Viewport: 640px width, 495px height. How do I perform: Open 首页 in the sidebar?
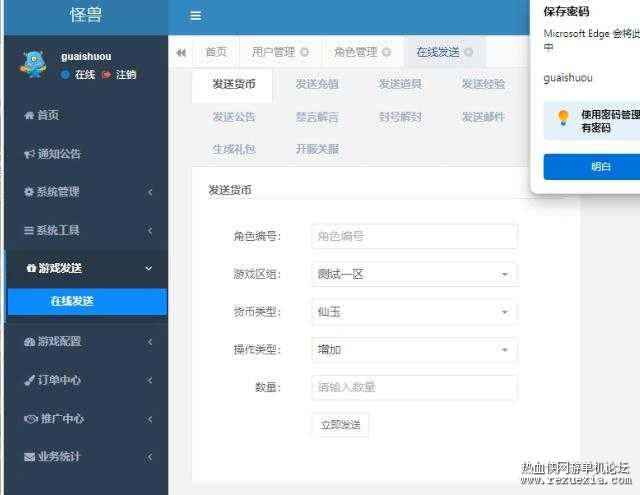pyautogui.click(x=87, y=115)
